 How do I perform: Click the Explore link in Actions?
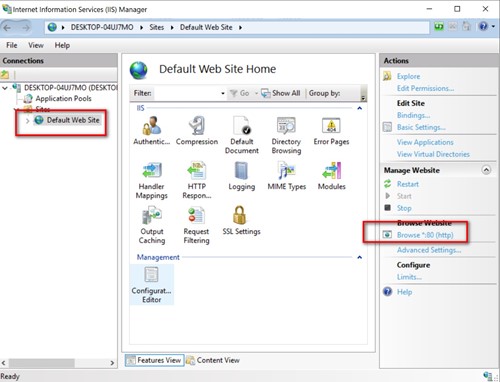[x=408, y=76]
